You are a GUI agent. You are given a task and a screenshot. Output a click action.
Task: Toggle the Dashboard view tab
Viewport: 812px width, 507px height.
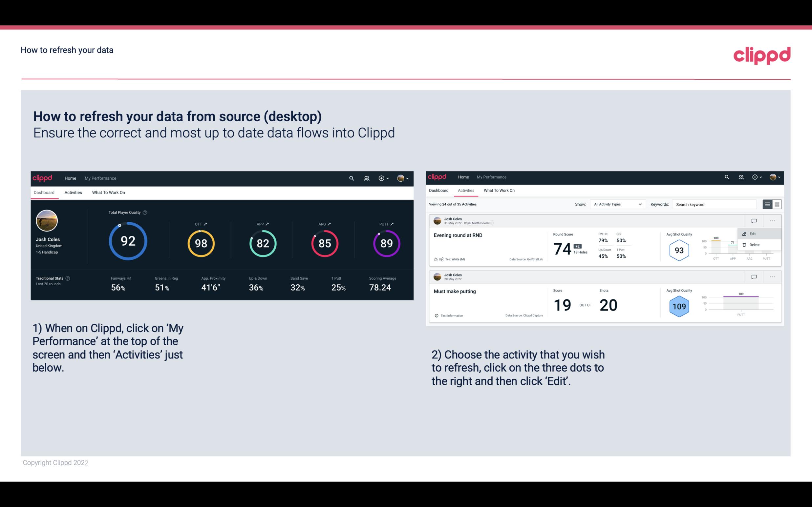pyautogui.click(x=44, y=192)
